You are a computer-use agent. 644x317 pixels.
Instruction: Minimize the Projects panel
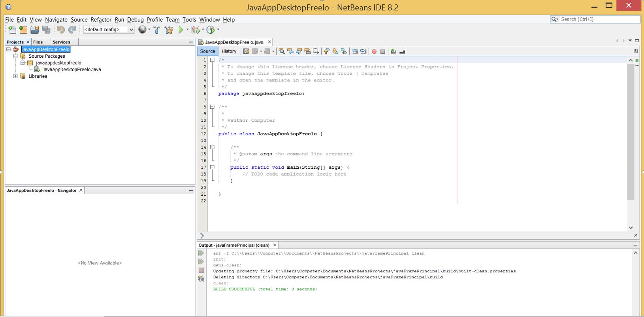coord(191,42)
